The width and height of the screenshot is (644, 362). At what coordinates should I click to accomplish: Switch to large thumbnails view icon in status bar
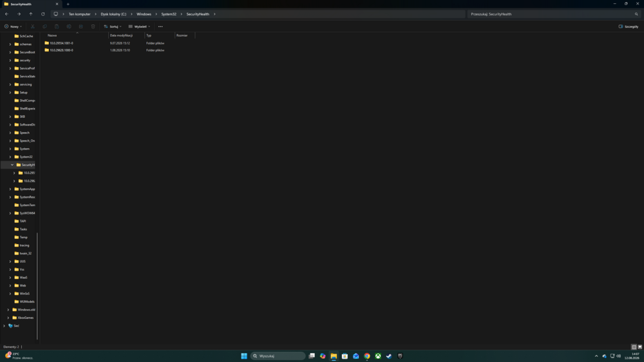pyautogui.click(x=640, y=347)
